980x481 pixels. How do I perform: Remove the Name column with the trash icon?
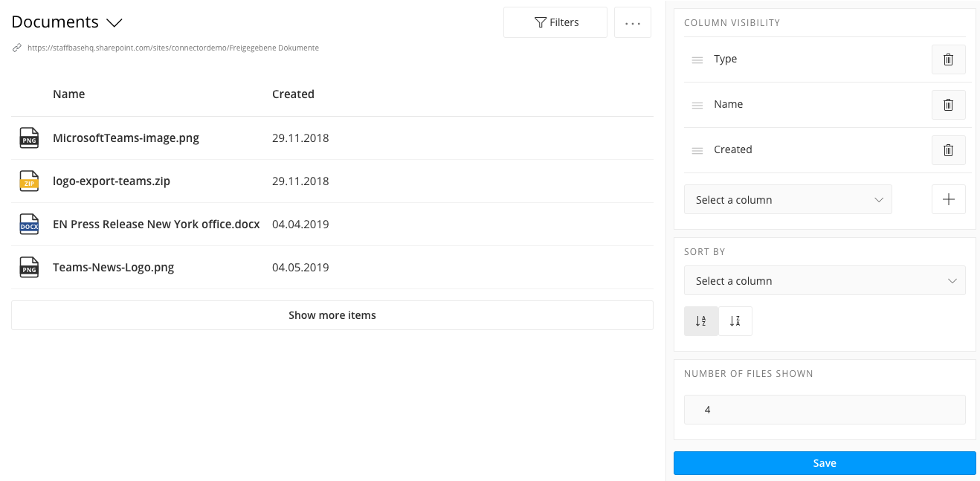pyautogui.click(x=948, y=105)
